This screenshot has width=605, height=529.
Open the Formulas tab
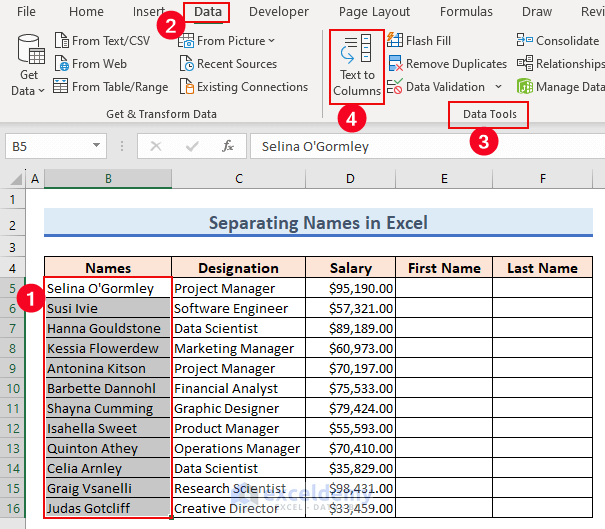point(466,12)
